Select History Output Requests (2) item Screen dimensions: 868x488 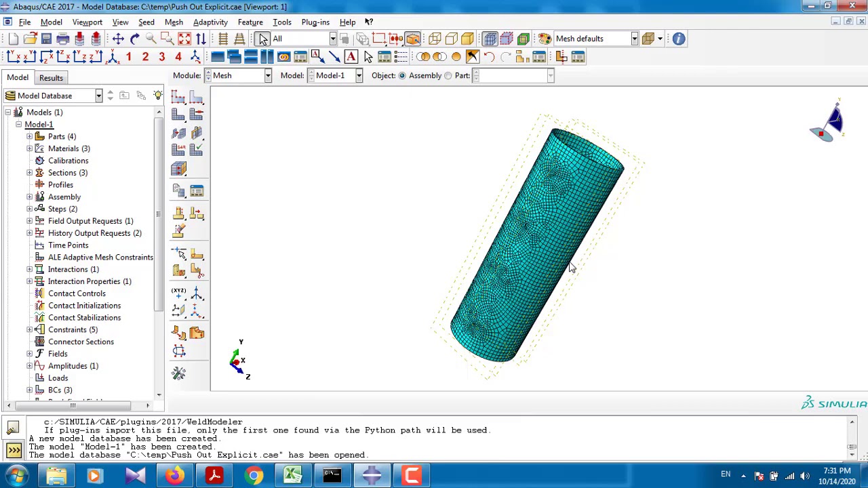(95, 233)
